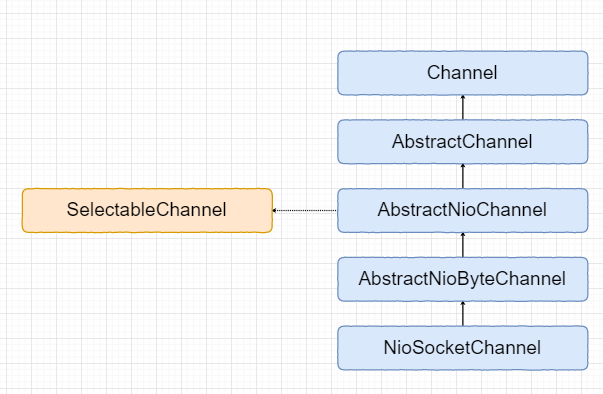This screenshot has width=603, height=394.
Task: Click arrow from NioSocketChannel to AbstractNioByteChannel
Action: click(x=463, y=314)
